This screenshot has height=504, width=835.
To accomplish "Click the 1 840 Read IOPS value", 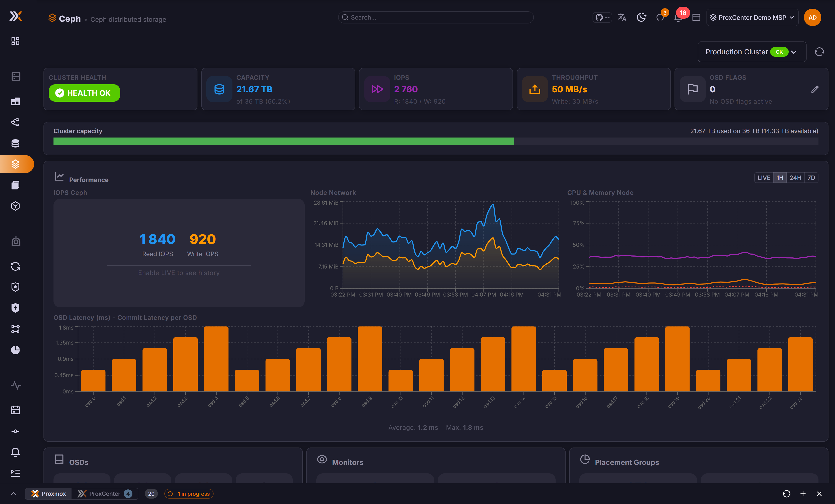I will pyautogui.click(x=158, y=239).
